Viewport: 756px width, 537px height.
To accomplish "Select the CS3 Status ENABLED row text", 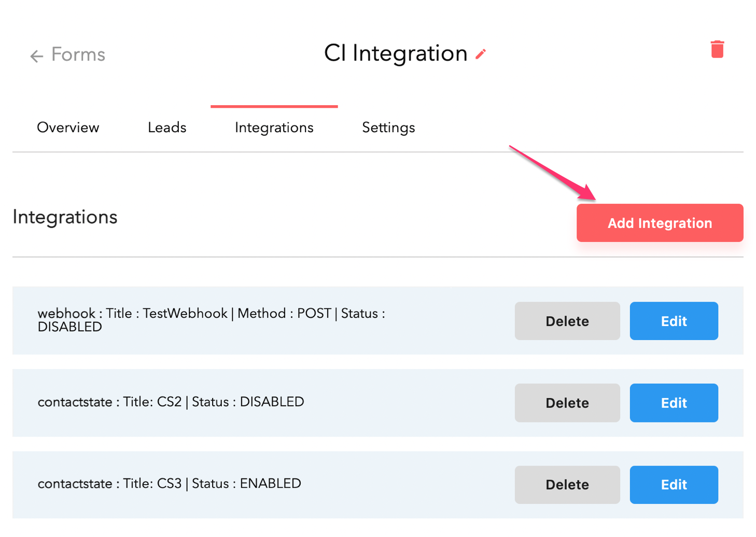I will point(169,484).
